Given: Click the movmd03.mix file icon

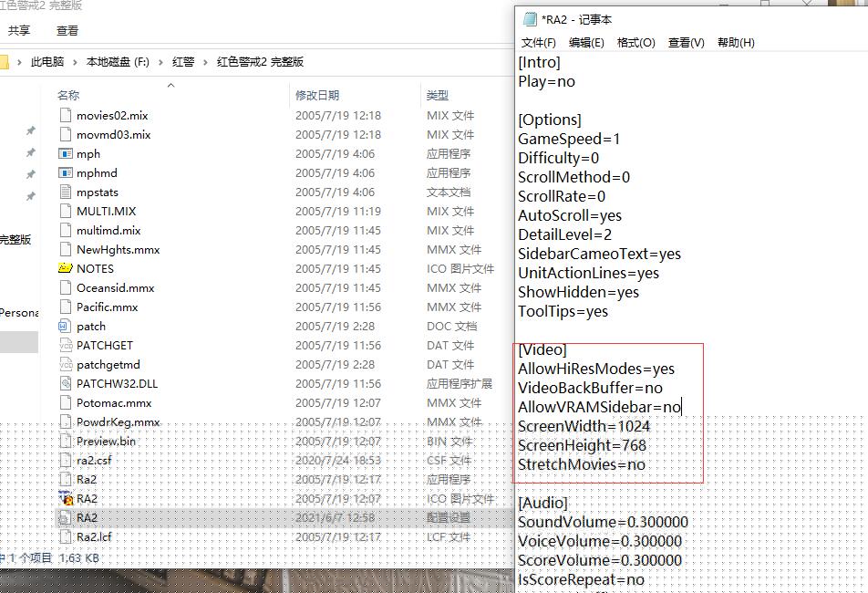Looking at the screenshot, I should coord(66,134).
